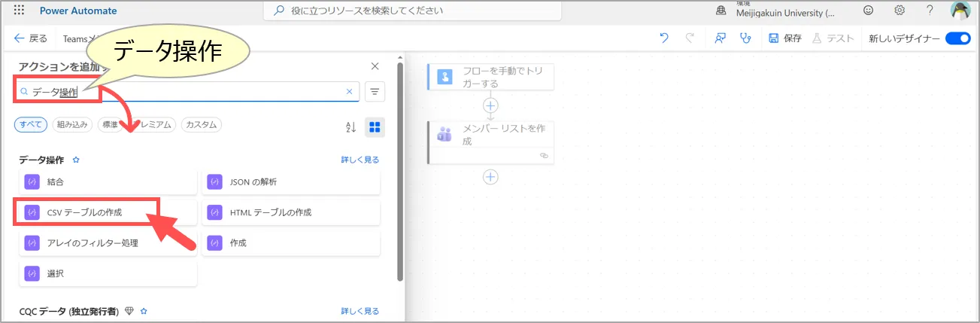
Task: Click the undo arrow in toolbar
Action: tap(663, 38)
